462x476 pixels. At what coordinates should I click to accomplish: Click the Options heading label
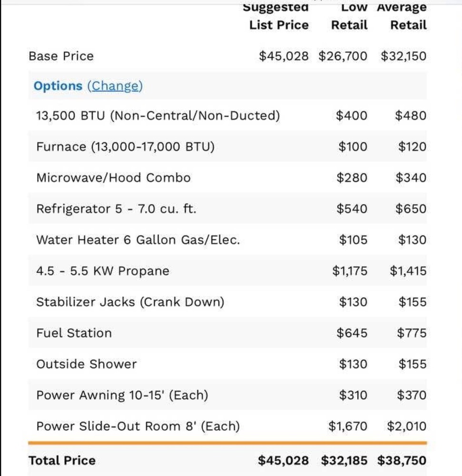click(x=58, y=86)
